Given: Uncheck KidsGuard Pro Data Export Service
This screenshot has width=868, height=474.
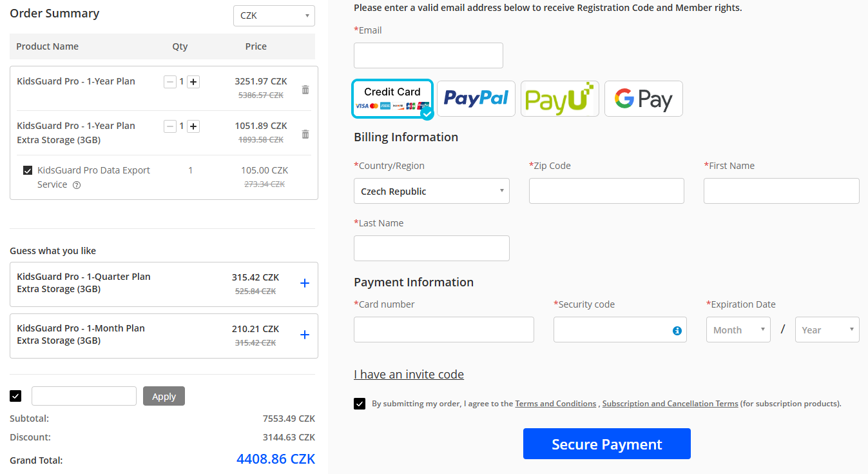Looking at the screenshot, I should [x=28, y=171].
